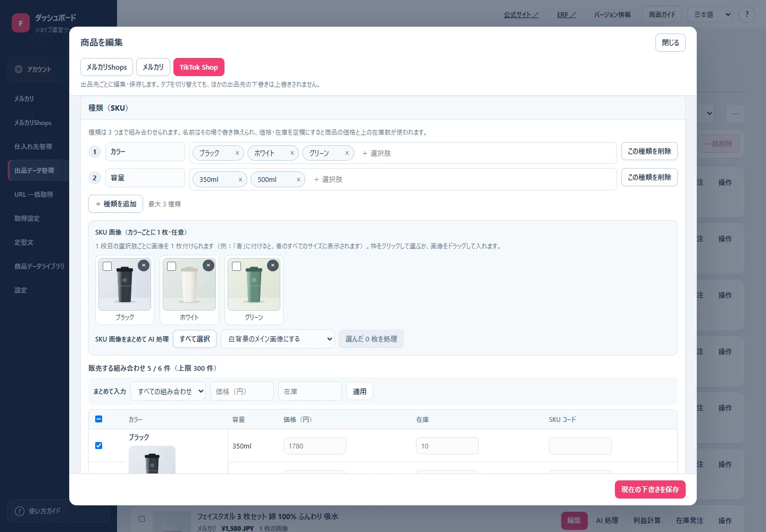
Task: Open 出品データ管理 in the sidebar
Action: coord(38,170)
